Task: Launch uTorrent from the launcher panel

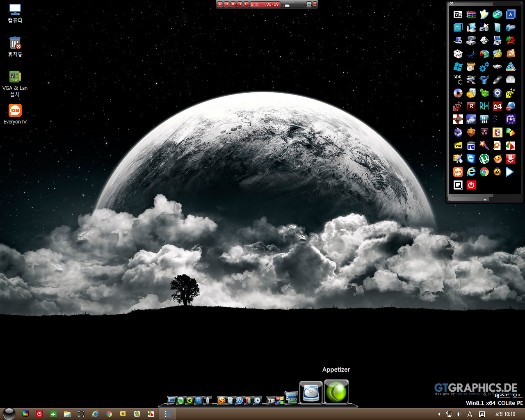Action: 484,159
